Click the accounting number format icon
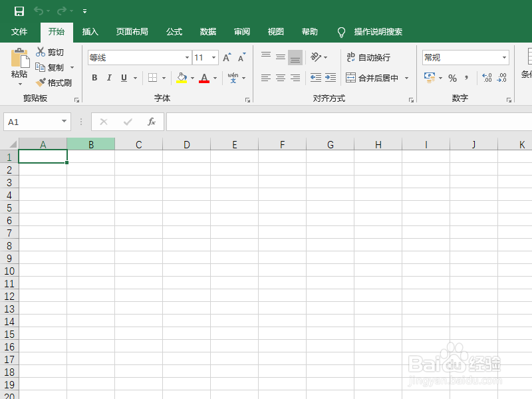This screenshot has width=532, height=399. click(x=430, y=78)
